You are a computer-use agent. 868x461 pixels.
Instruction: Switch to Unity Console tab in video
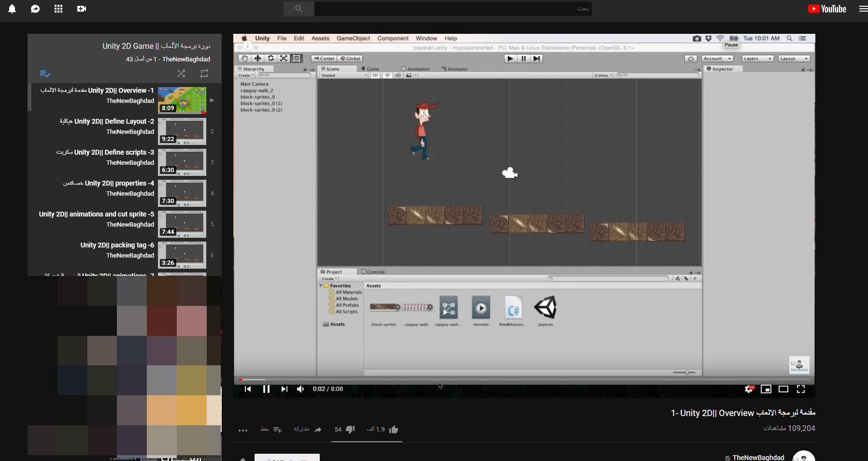373,272
